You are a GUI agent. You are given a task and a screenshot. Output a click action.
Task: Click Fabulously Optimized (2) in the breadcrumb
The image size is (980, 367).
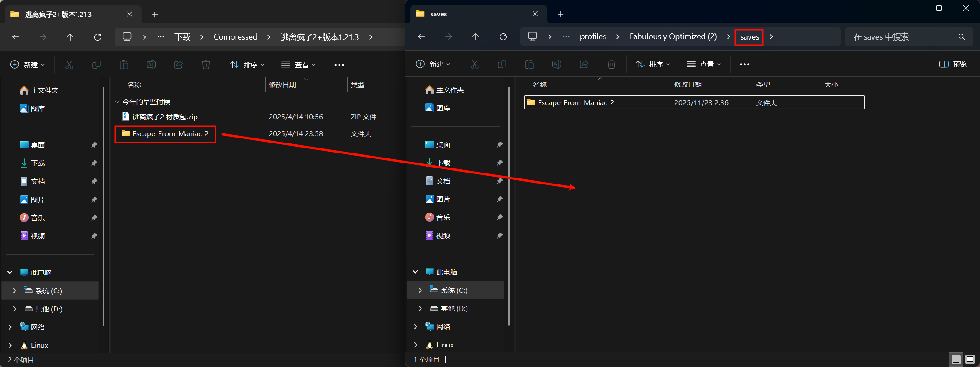click(673, 36)
